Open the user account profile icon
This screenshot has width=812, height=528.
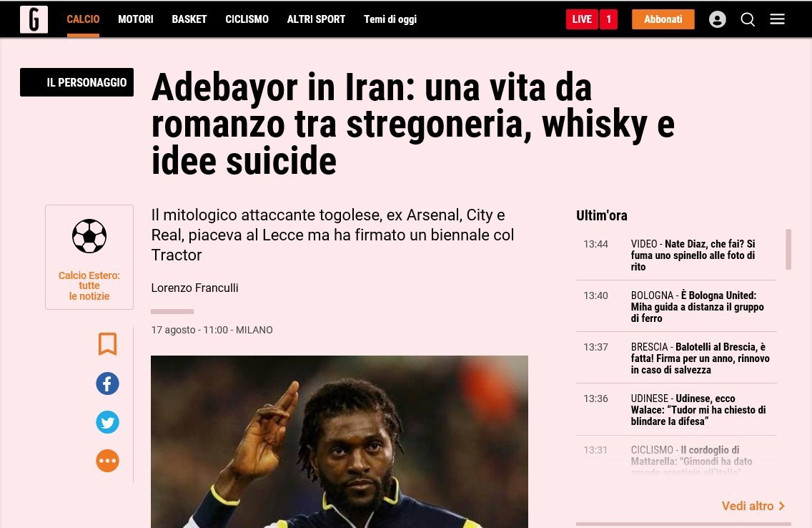pyautogui.click(x=717, y=19)
